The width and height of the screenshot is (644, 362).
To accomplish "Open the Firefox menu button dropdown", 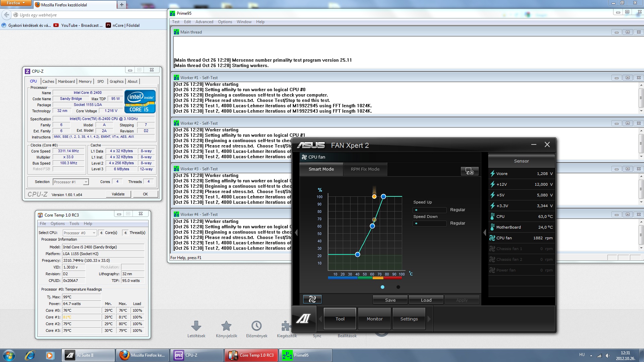I will pos(16,3).
